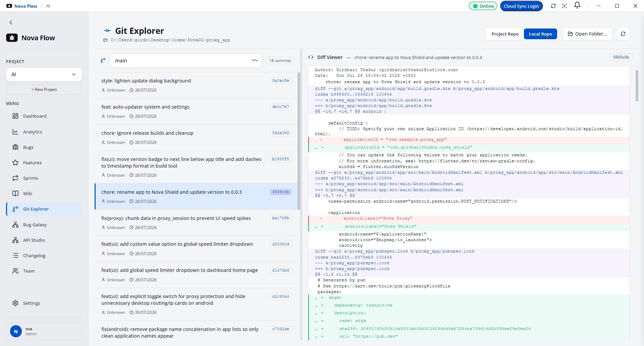The height and width of the screenshot is (346, 644).
Task: Expand the AI project dropdown
Action: click(x=44, y=74)
